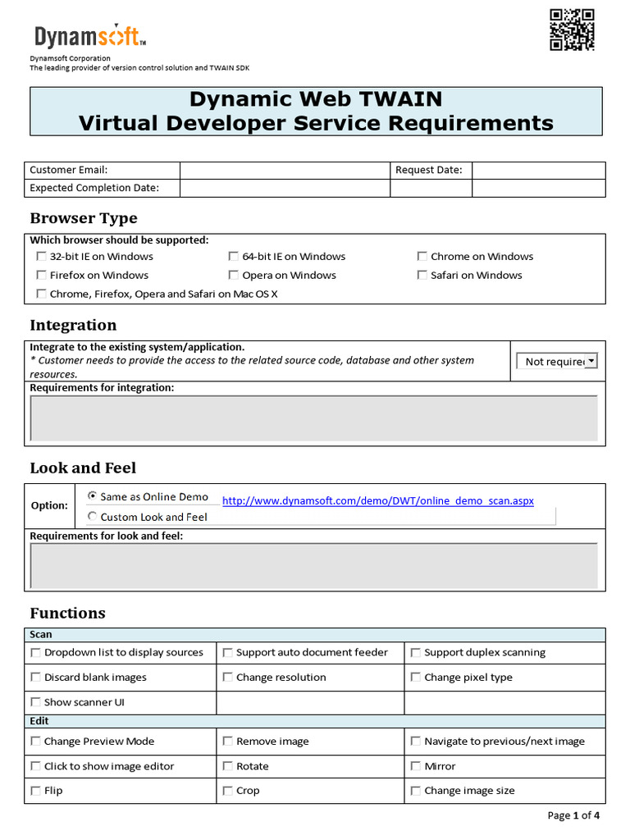The width and height of the screenshot is (630, 840).
Task: Click the Integration section heading
Action: pyautogui.click(x=73, y=325)
